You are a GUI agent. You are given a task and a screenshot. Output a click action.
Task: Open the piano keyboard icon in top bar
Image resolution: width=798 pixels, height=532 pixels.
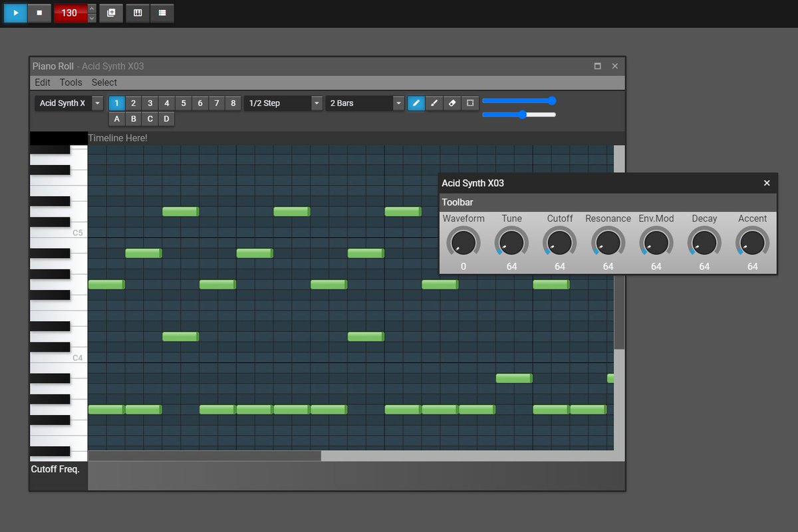[138, 13]
